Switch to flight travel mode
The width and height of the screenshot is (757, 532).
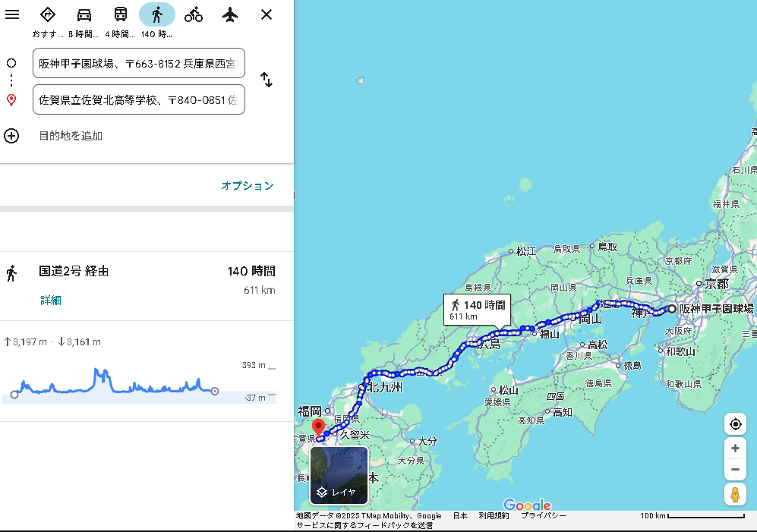(230, 14)
